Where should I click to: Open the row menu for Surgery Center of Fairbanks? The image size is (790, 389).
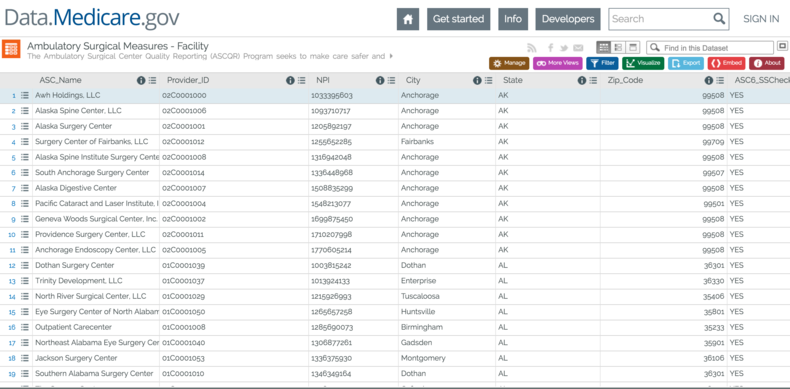click(x=25, y=142)
